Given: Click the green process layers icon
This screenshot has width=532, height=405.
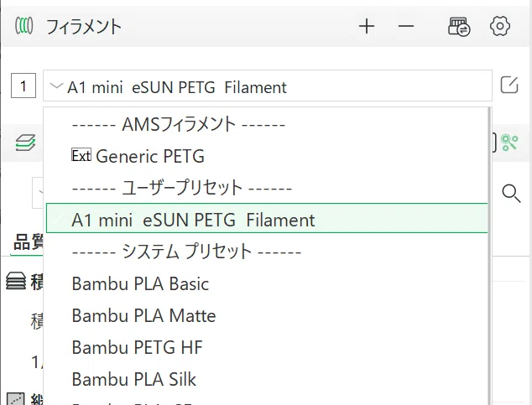Looking at the screenshot, I should click(x=25, y=143).
